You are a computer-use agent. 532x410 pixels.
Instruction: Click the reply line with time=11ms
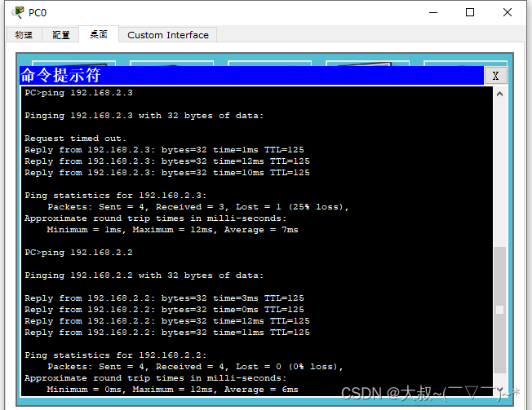(x=167, y=333)
